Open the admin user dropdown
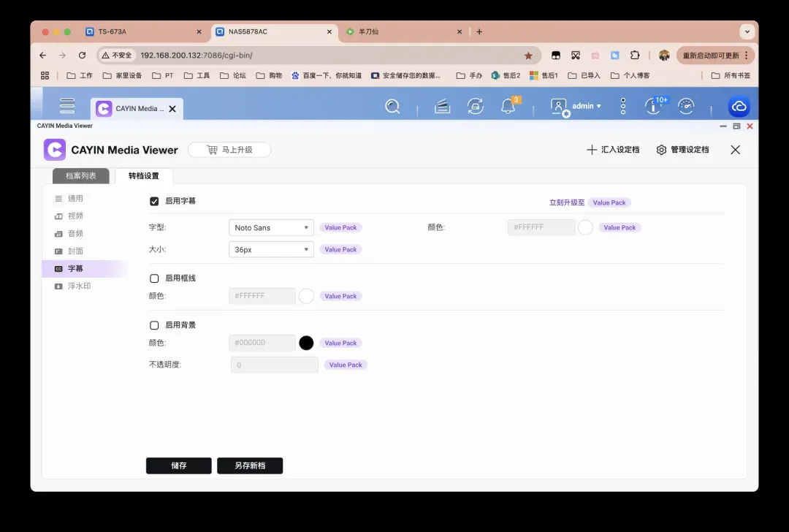 (x=577, y=107)
